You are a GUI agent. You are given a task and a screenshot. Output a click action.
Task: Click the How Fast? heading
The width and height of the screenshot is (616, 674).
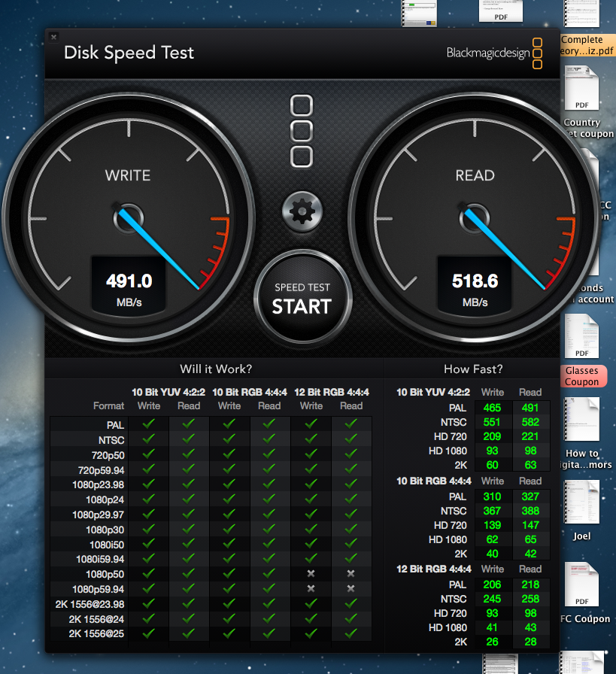(473, 369)
